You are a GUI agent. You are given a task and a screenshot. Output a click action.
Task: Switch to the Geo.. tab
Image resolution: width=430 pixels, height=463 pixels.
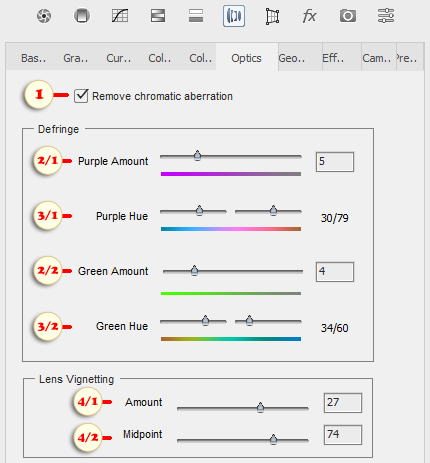coord(292,58)
